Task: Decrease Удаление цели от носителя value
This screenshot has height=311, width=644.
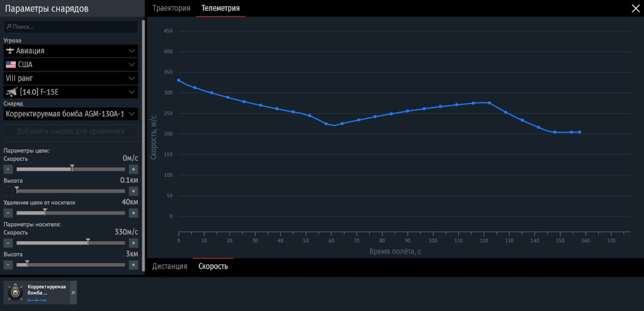Action: point(8,213)
